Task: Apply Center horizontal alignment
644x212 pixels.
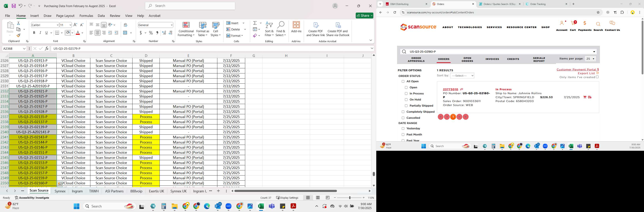Action: [97, 33]
